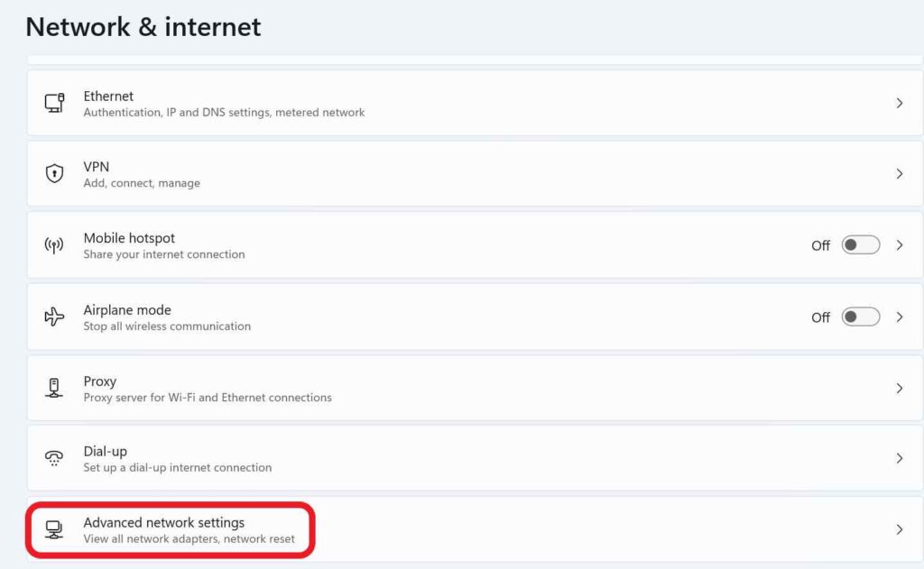Image resolution: width=924 pixels, height=569 pixels.
Task: Click the Mobile hotspot antenna icon
Action: [x=54, y=245]
